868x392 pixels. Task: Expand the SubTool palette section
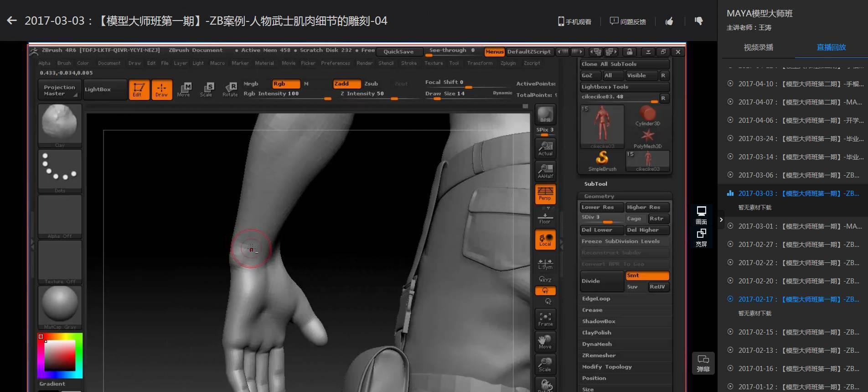coord(596,184)
